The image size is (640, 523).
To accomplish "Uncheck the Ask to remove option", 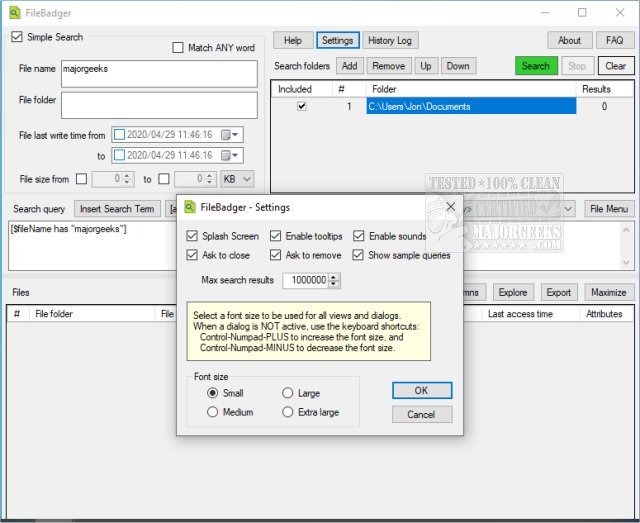I will [x=276, y=255].
